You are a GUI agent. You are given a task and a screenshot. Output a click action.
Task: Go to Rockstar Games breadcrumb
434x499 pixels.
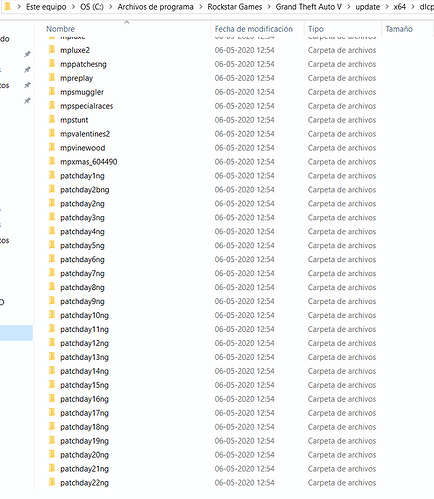tap(235, 7)
